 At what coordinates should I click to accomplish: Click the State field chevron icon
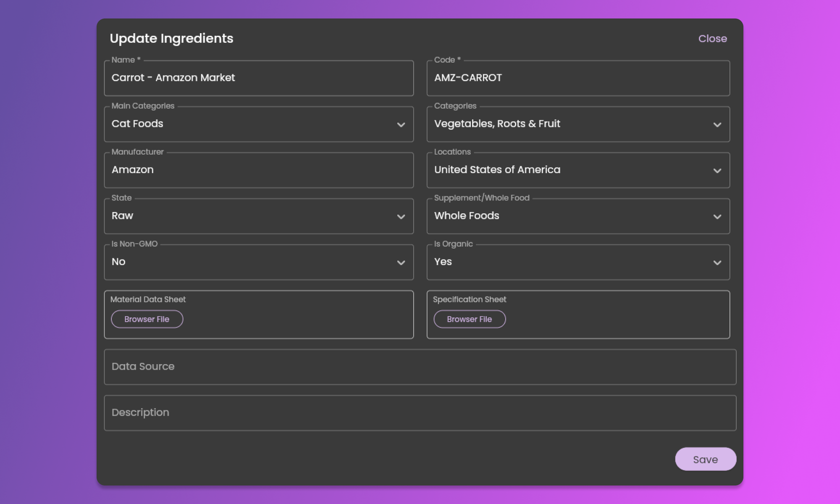[401, 217]
